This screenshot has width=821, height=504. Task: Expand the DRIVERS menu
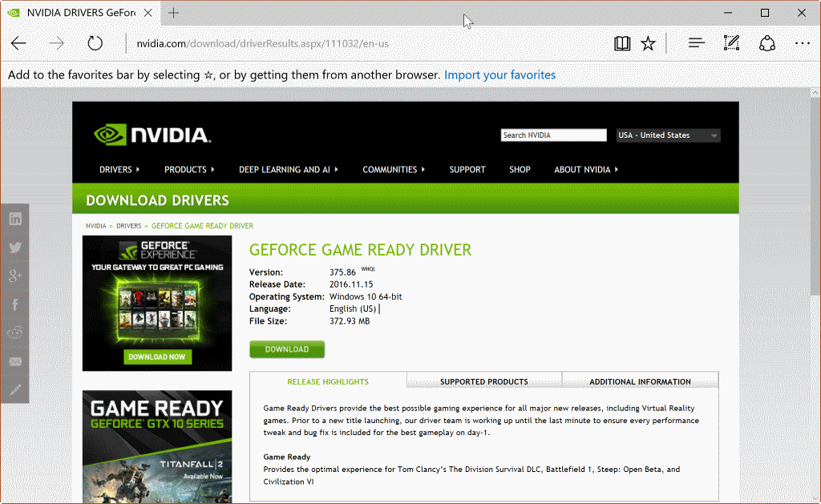[x=119, y=170]
